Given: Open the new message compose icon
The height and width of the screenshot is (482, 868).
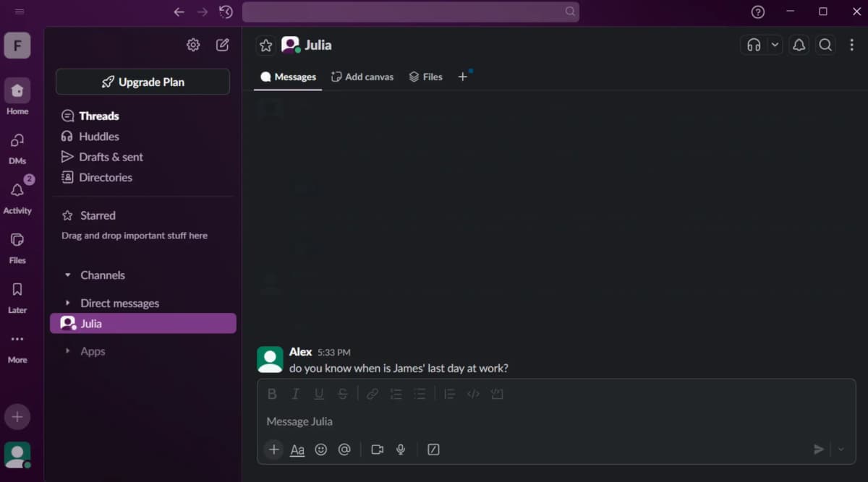Looking at the screenshot, I should 223,45.
